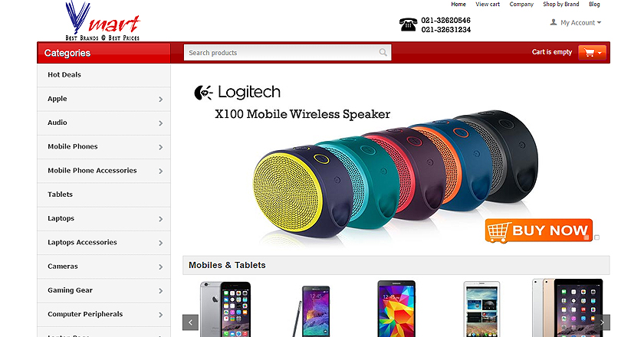The width and height of the screenshot is (644, 337).
Task: Click the BUY NOW banner button
Action: (538, 231)
